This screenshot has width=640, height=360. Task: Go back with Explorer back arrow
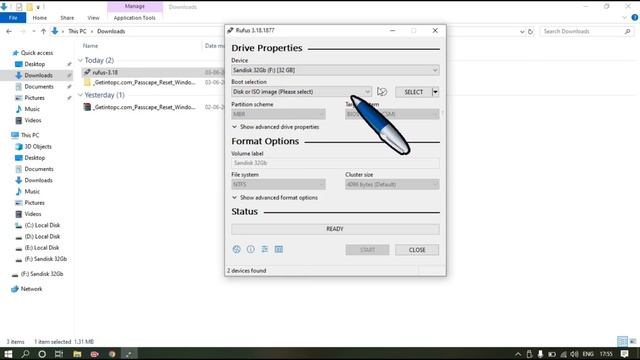[x=9, y=31]
